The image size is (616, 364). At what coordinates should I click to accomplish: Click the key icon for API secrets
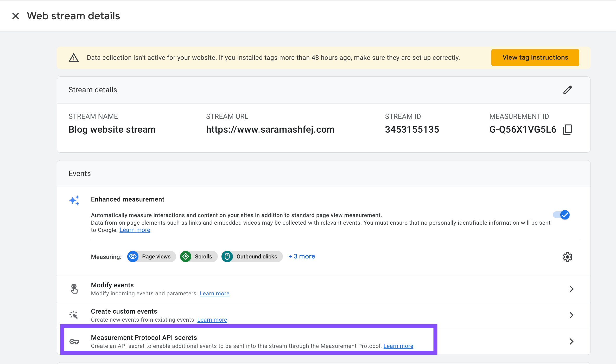74,341
